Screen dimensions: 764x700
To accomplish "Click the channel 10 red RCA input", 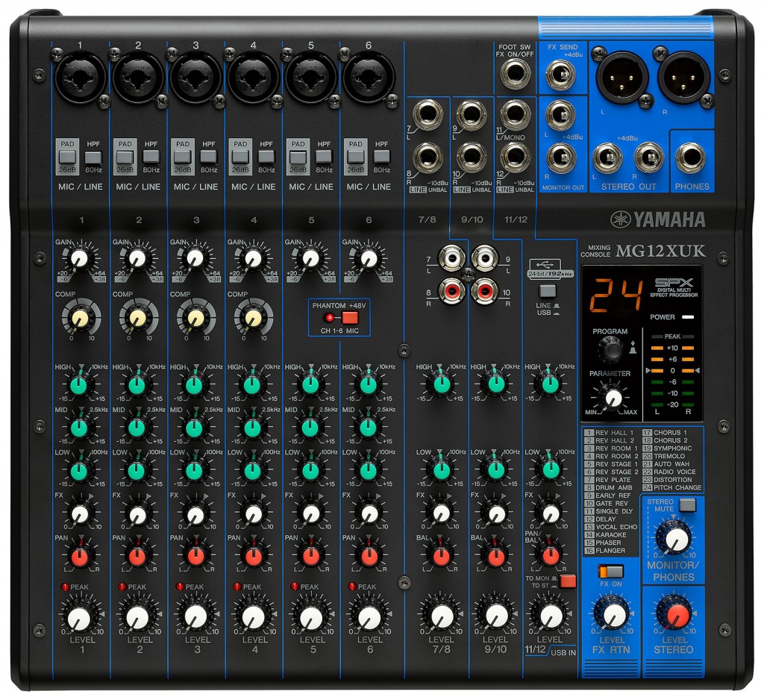I will point(485,291).
